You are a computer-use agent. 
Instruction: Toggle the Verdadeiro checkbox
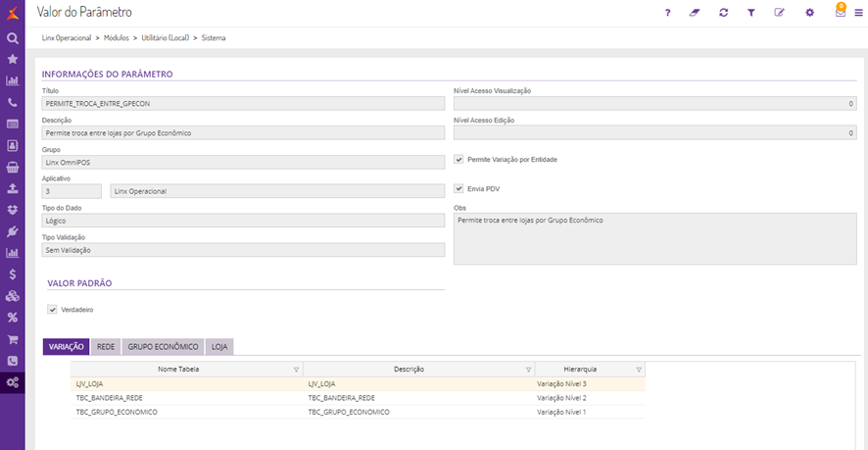pos(52,310)
